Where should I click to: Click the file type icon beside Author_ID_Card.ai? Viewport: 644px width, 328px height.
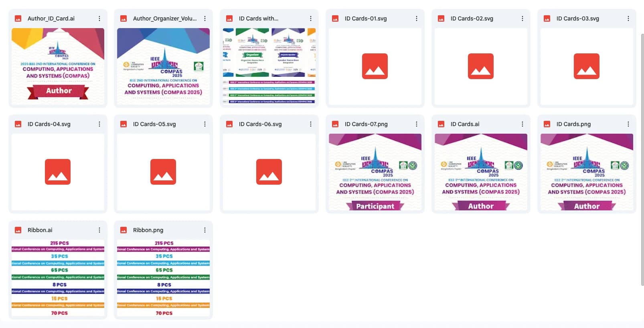tap(18, 18)
